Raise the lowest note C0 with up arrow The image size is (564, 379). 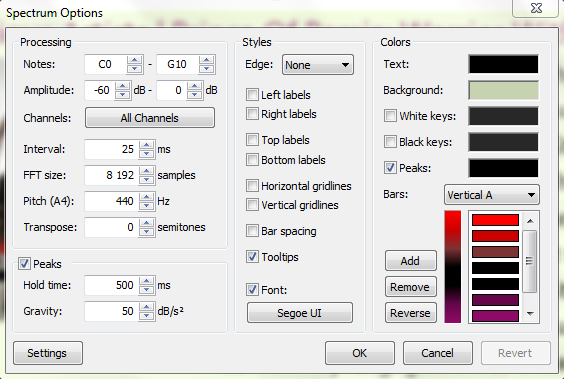point(135,60)
